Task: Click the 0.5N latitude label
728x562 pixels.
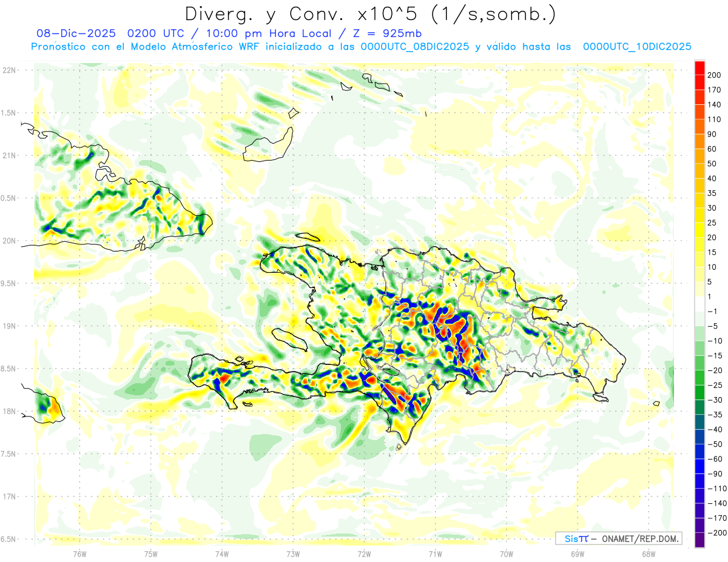Action: (x=8, y=198)
